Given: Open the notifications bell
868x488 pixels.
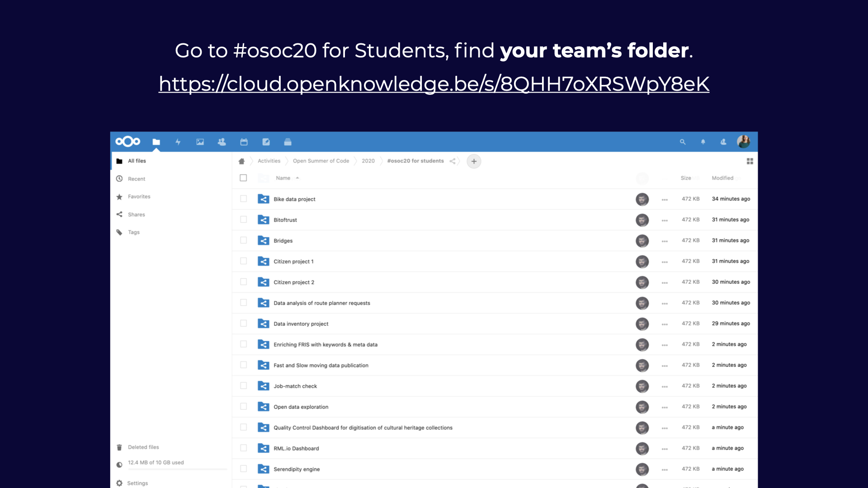Looking at the screenshot, I should coord(703,142).
